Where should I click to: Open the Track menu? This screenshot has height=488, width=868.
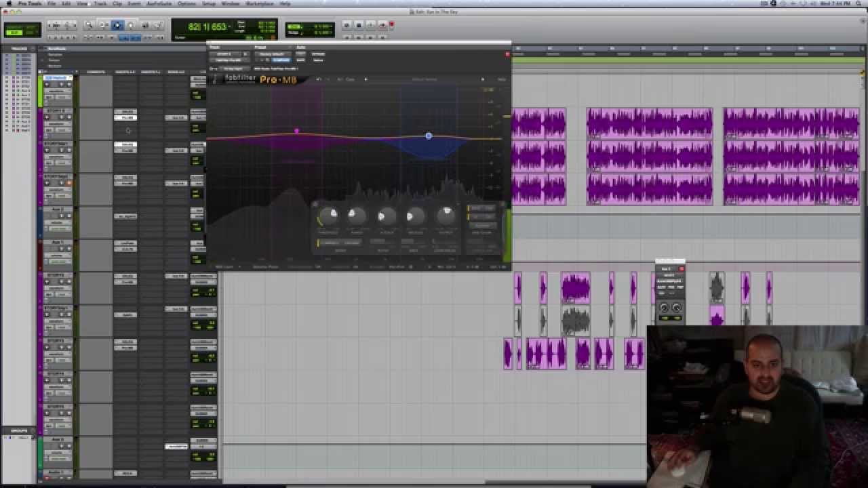coord(100,3)
